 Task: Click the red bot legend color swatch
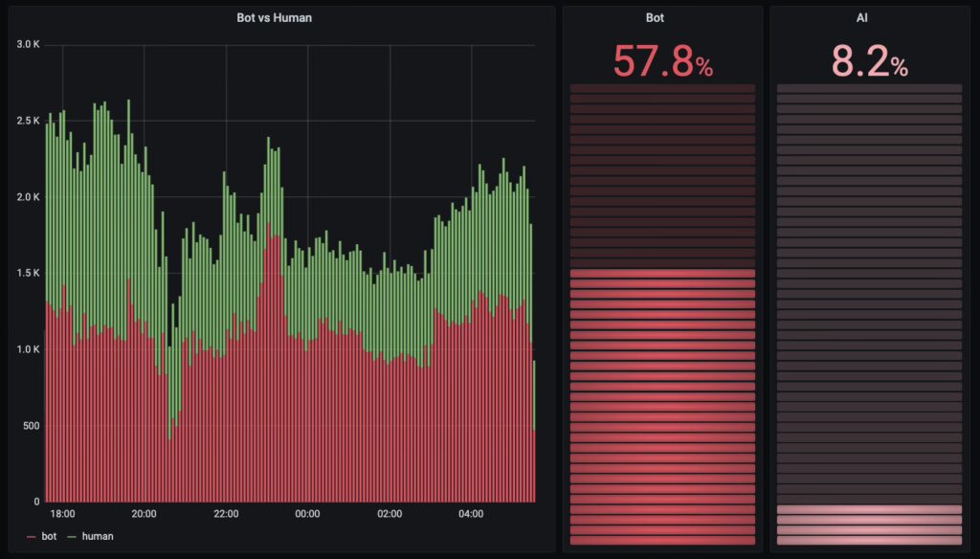32,537
